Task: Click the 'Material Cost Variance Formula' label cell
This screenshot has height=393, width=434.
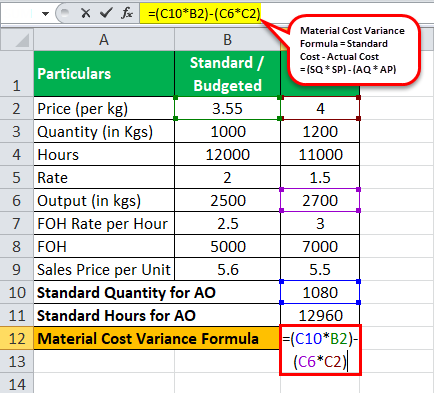Action: pyautogui.click(x=157, y=339)
